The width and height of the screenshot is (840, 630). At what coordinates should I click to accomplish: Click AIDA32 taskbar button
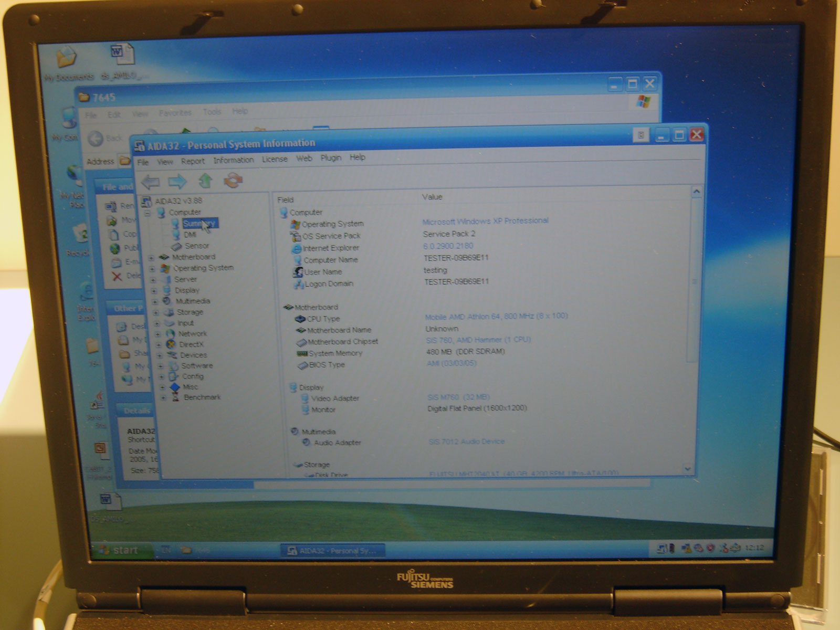pos(333,551)
